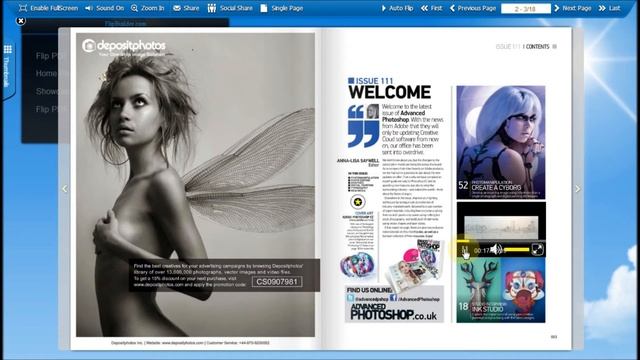Click the CONTENTS label at page top
The width and height of the screenshot is (640, 360).
(x=537, y=47)
